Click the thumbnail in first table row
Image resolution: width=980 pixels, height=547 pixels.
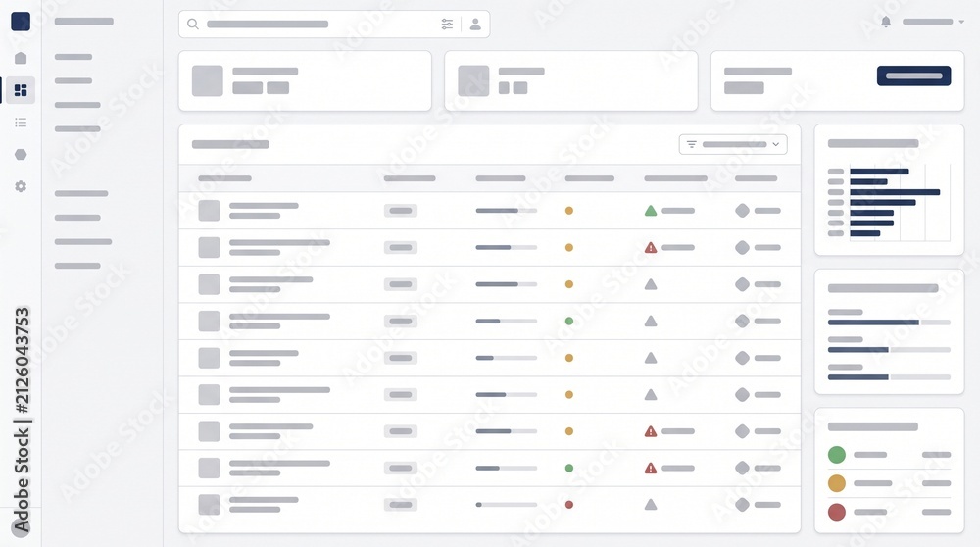click(x=209, y=211)
